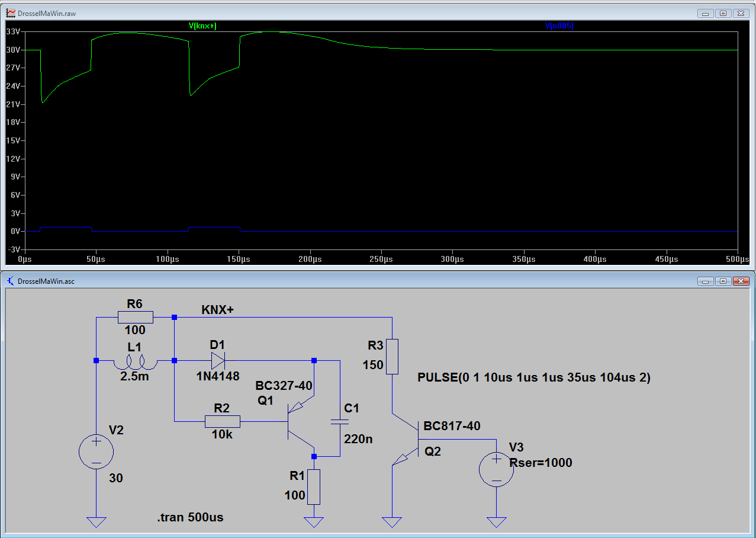Viewport: 756px width, 538px height.
Task: Select resistor R6 symbol
Action: (135, 318)
